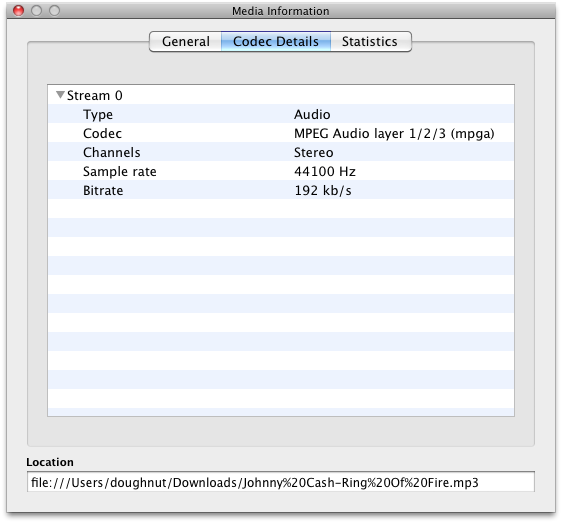Select the Stream 0 tree row
The image size is (562, 523).
281,95
